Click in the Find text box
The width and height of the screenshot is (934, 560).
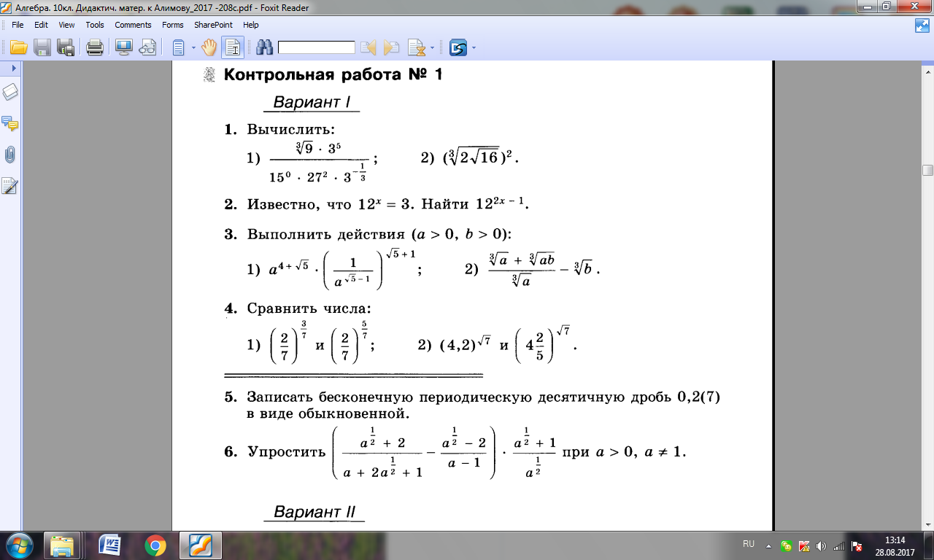pos(317,48)
